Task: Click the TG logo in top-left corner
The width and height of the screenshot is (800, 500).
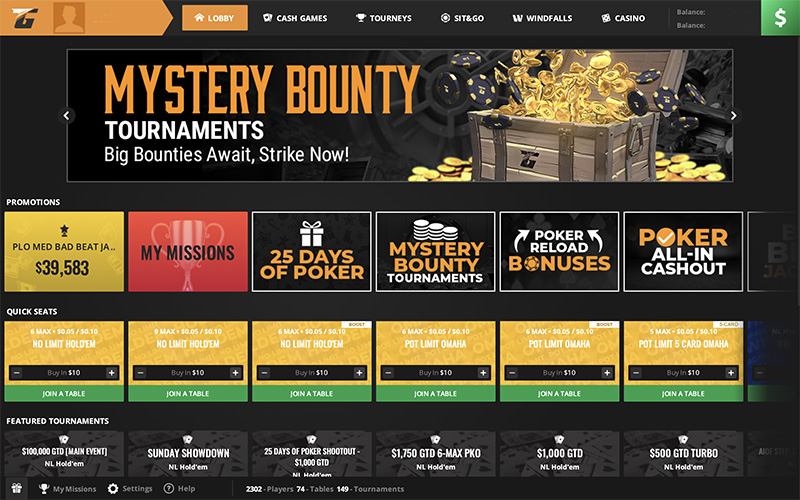Action: [24, 18]
